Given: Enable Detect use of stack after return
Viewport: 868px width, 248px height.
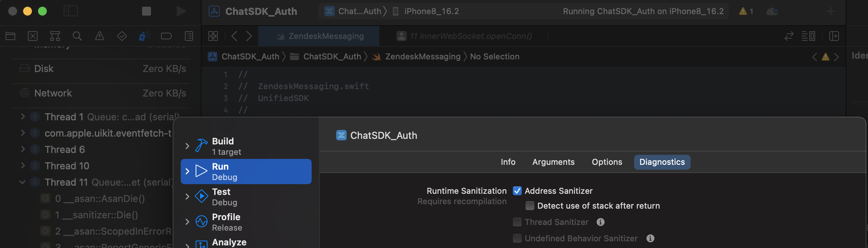Looking at the screenshot, I should pyautogui.click(x=530, y=206).
